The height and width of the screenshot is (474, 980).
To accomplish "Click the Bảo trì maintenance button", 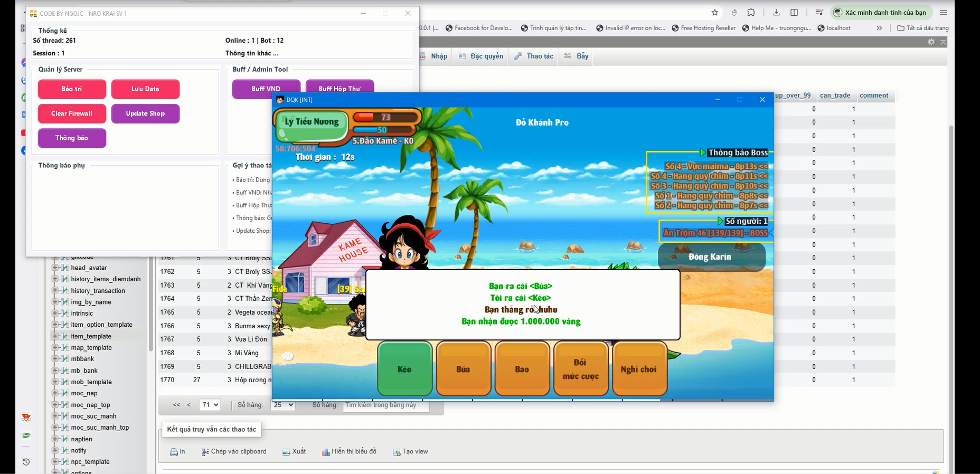I will coord(72,89).
